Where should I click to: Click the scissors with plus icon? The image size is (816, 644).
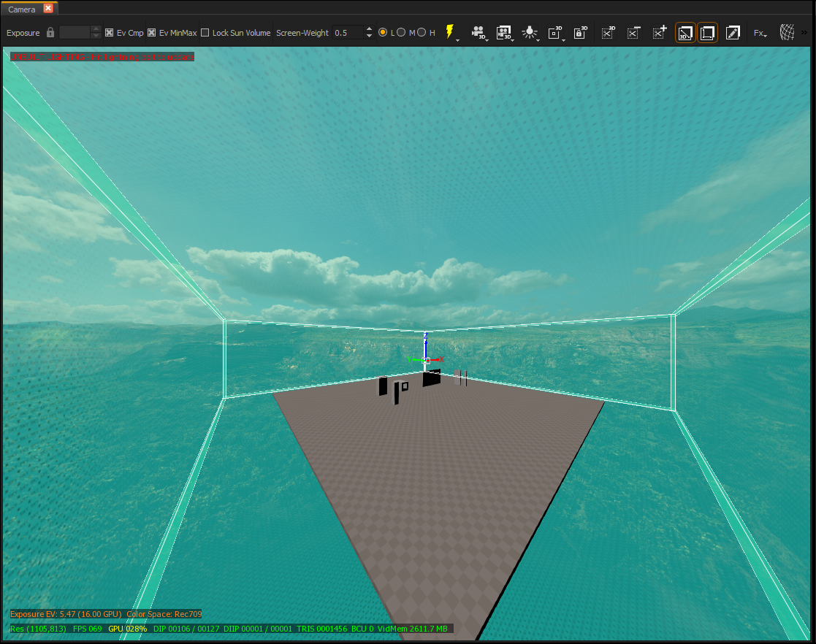coord(660,33)
